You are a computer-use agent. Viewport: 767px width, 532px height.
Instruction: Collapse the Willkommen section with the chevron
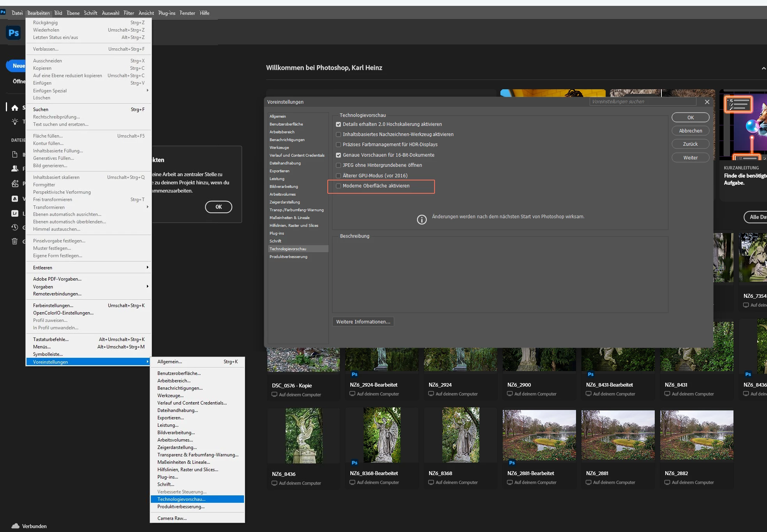click(763, 68)
